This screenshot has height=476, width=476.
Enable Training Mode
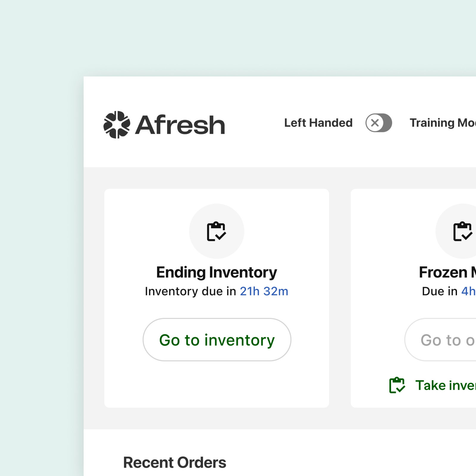click(x=443, y=123)
